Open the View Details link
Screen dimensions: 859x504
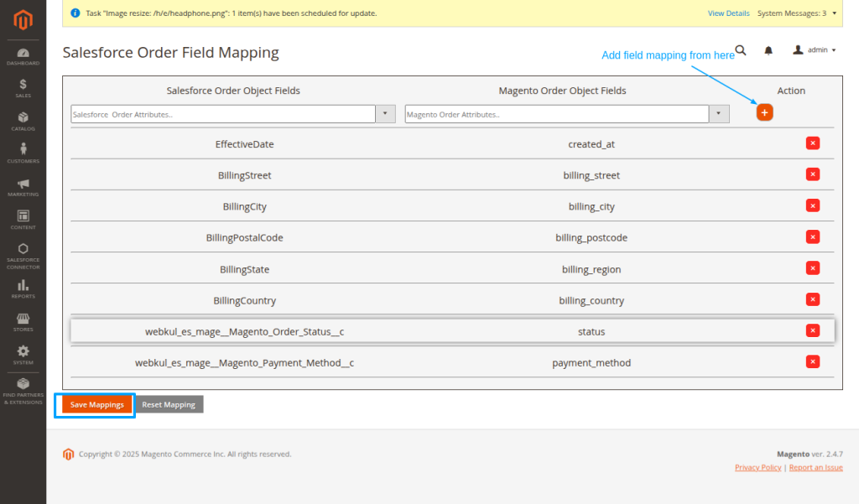(729, 13)
